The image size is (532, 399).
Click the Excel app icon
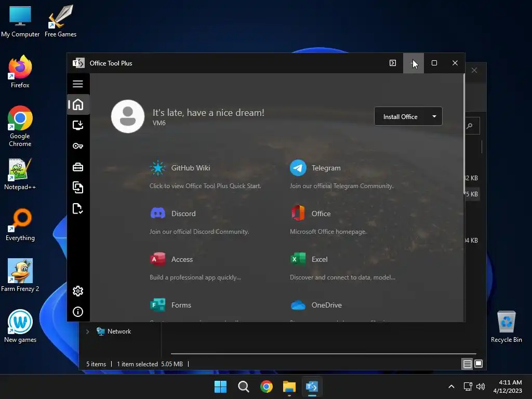[298, 259]
